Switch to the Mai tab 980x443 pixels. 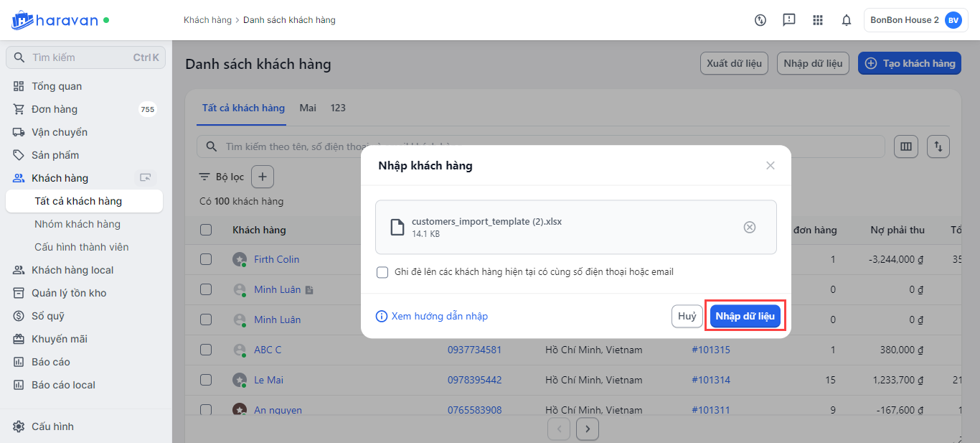pos(308,108)
